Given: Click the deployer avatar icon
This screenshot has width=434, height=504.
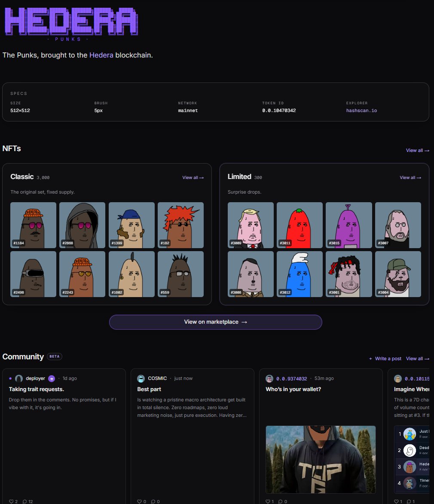Looking at the screenshot, I should coord(19,379).
